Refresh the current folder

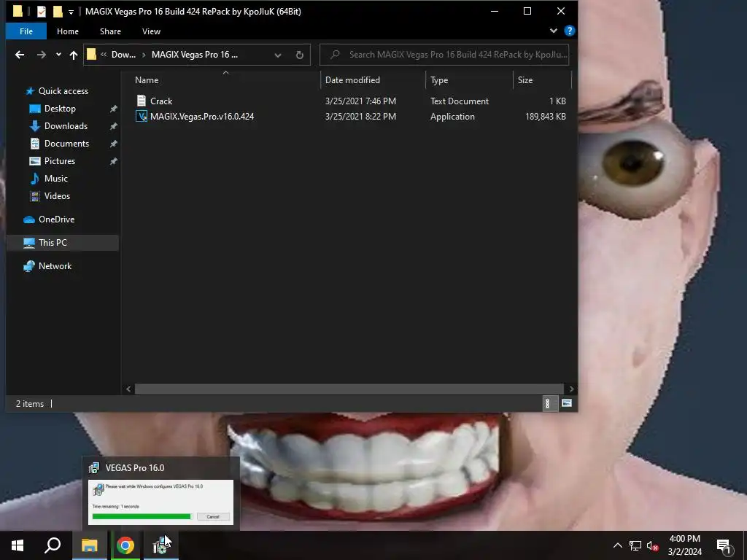299,55
